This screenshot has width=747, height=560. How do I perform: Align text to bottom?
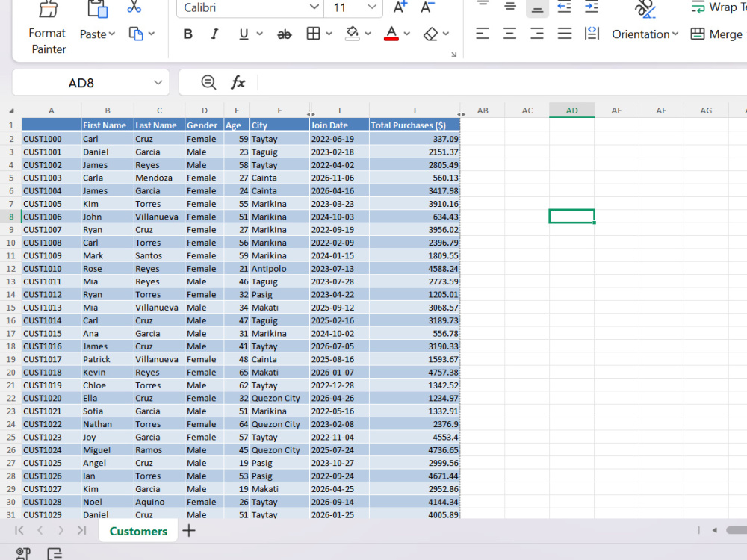click(x=537, y=7)
